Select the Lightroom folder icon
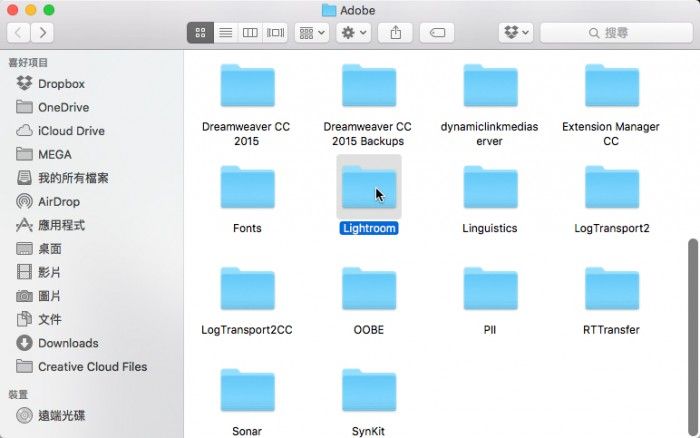 pyautogui.click(x=369, y=187)
